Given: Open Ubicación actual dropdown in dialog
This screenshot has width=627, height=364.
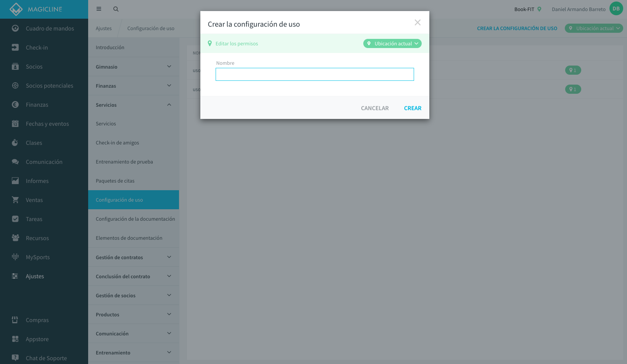Looking at the screenshot, I should pos(392,43).
